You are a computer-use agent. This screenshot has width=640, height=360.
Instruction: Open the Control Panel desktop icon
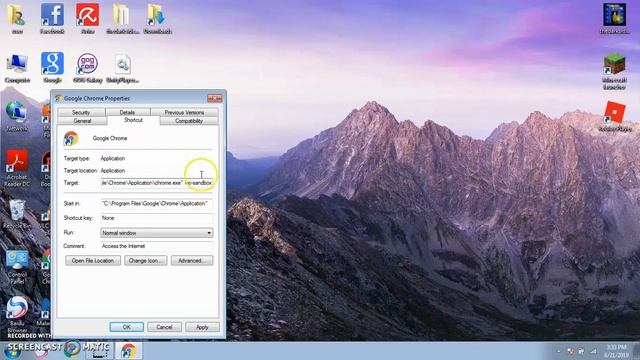pos(17,267)
